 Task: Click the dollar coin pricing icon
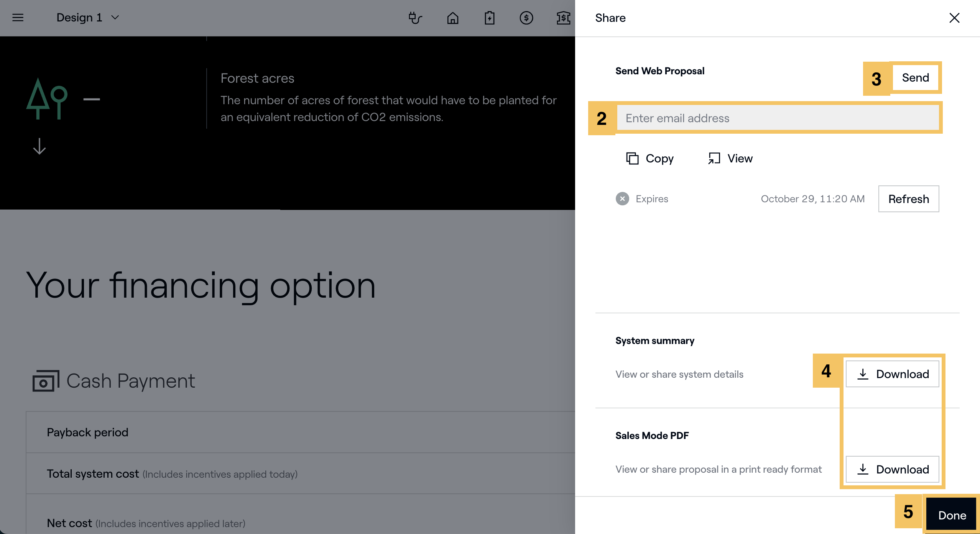coord(526,18)
